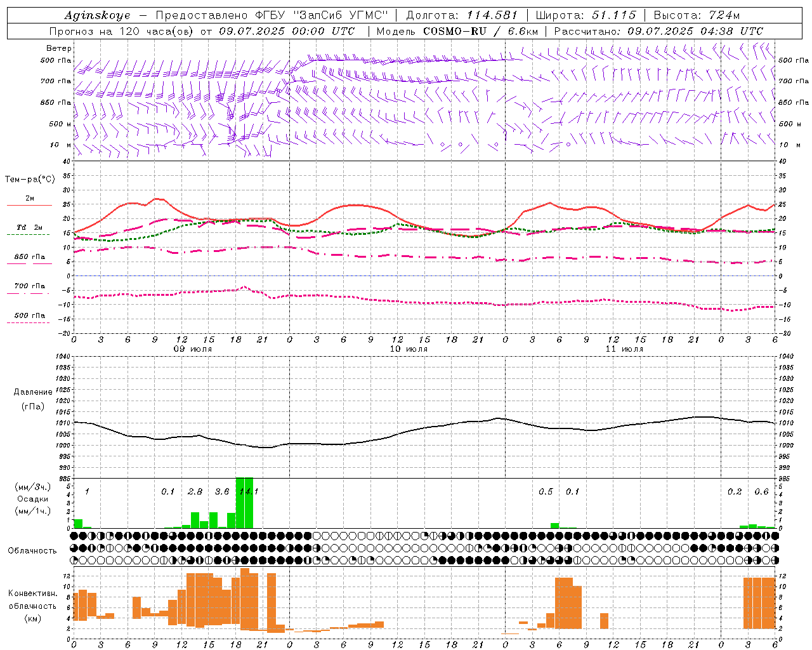Screen dimensions: 812x650
Task: Click the tallest green precipitation bar
Action: [244, 503]
